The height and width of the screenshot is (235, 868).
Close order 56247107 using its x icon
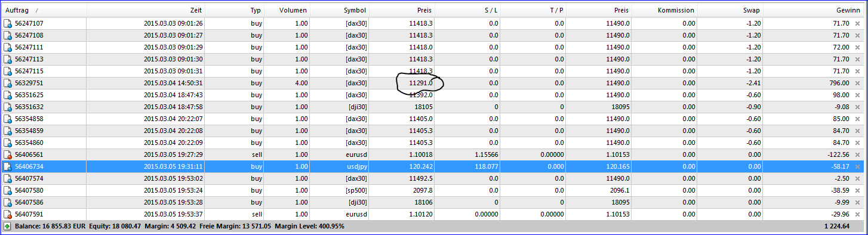(858, 23)
